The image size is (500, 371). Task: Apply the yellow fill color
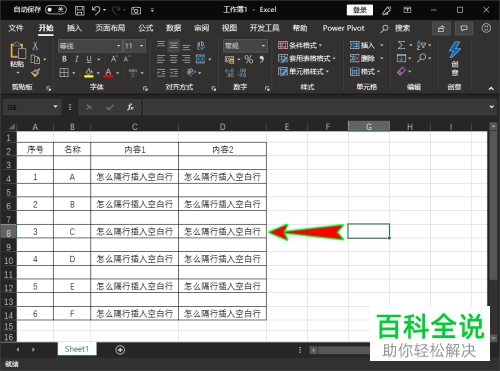coord(89,72)
